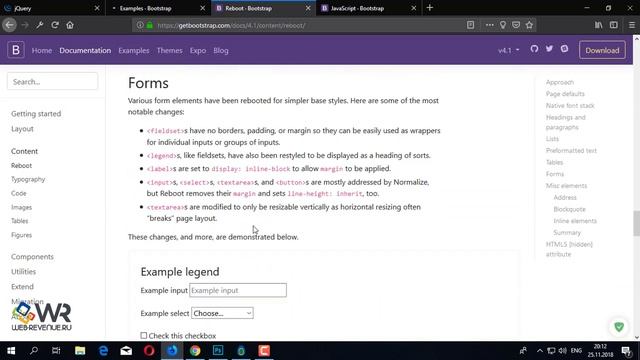This screenshot has width=640, height=360.
Task: Open Images in the left sidebar
Action: click(x=22, y=207)
